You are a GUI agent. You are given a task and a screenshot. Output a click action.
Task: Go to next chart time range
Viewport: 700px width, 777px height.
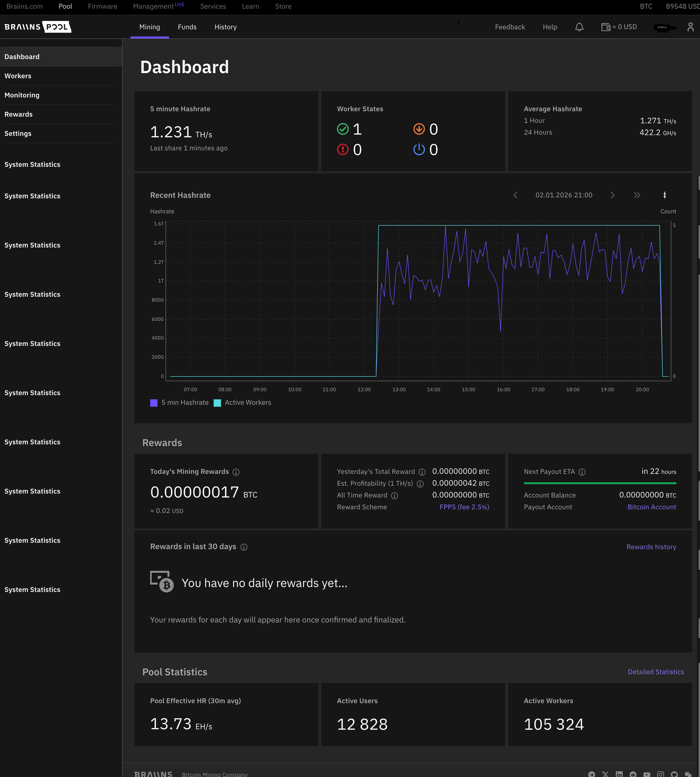613,195
